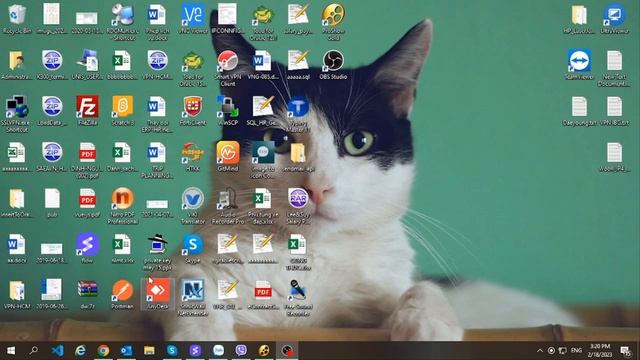This screenshot has width=640, height=360.
Task: Open the SSLVPN shortcut icon
Action: click(16, 114)
